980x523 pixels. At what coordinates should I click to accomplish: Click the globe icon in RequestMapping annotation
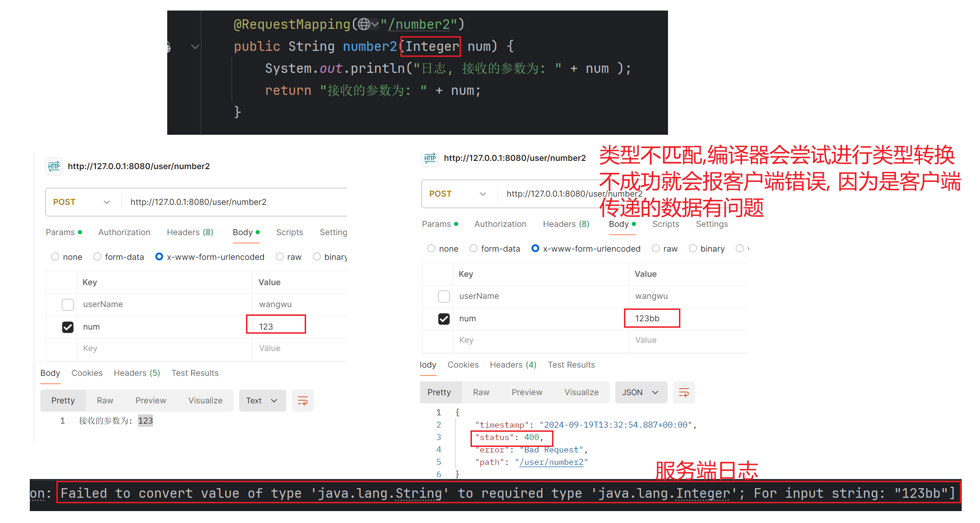click(x=364, y=24)
